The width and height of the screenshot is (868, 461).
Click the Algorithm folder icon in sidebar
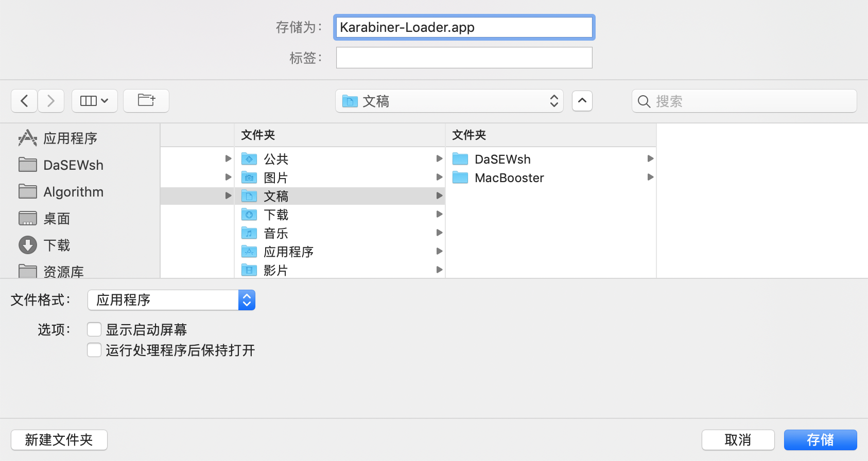(x=28, y=191)
